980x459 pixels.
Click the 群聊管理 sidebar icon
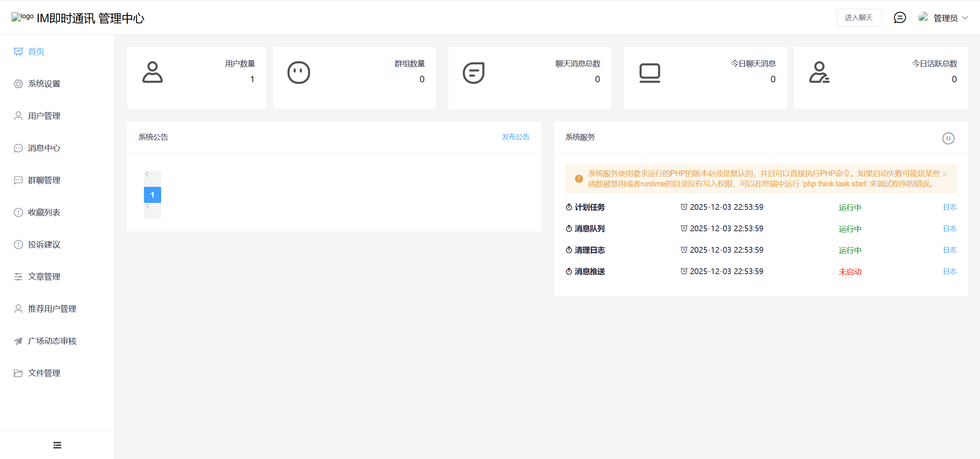pyautogui.click(x=18, y=180)
